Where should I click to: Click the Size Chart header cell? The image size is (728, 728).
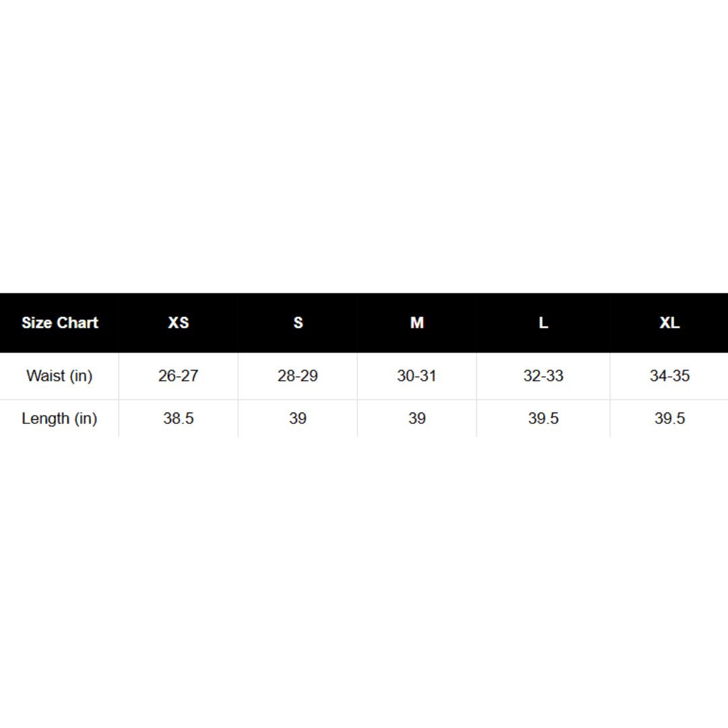click(x=59, y=323)
